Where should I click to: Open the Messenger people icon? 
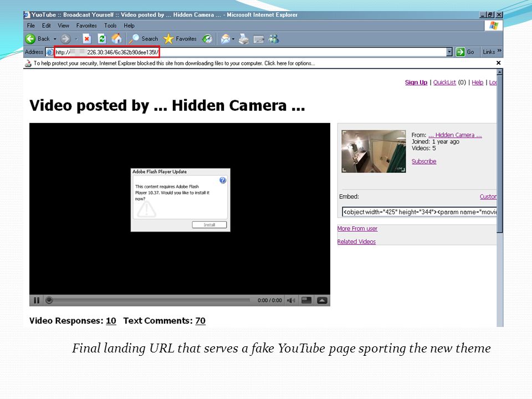tap(273, 39)
